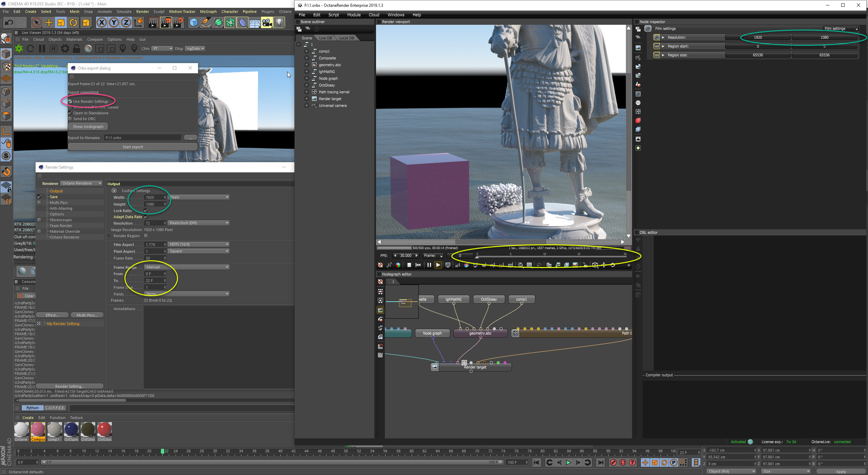
Task: Click the Live Viewer settings gear icon
Action: [65, 49]
